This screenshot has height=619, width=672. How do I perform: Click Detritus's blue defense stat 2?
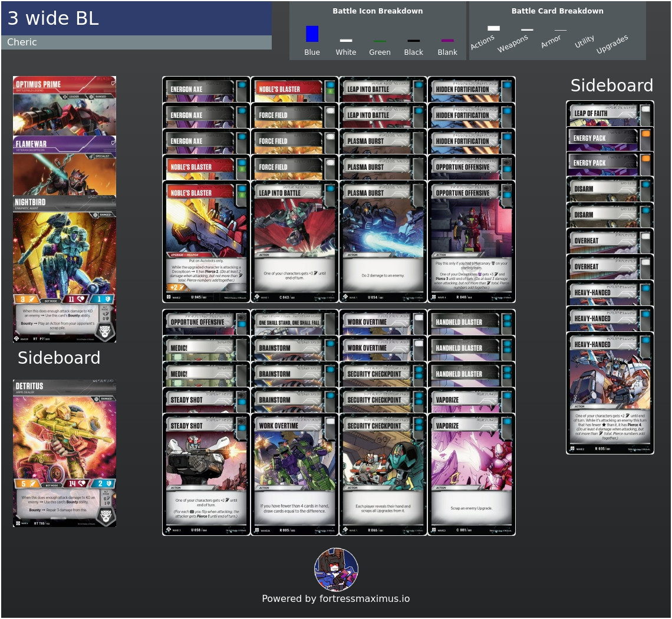pyautogui.click(x=103, y=483)
